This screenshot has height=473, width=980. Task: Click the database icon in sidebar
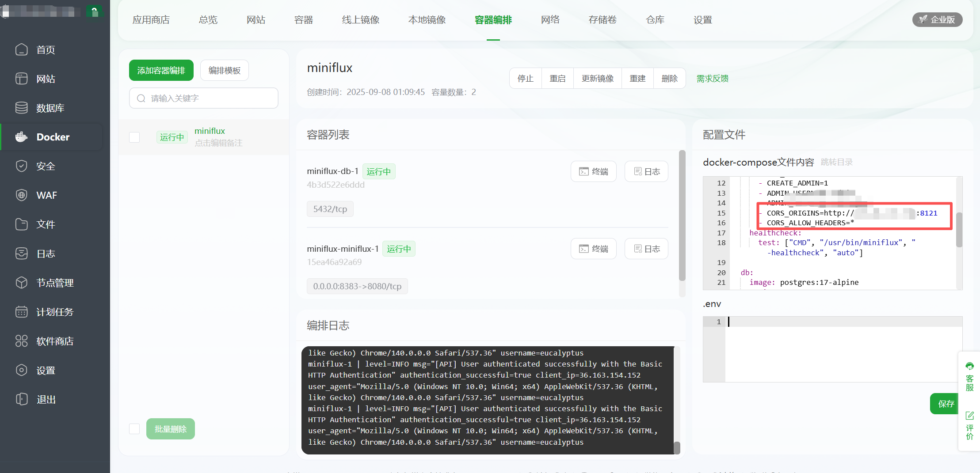pos(21,108)
